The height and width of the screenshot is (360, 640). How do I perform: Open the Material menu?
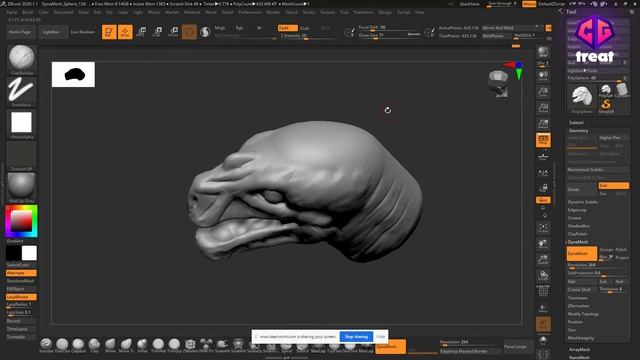[x=192, y=12]
